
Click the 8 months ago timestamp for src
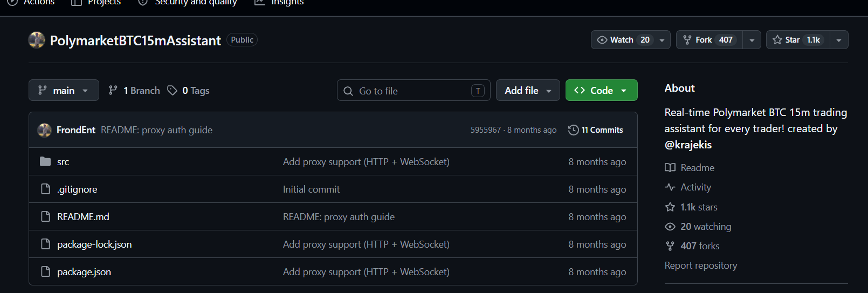click(x=597, y=162)
